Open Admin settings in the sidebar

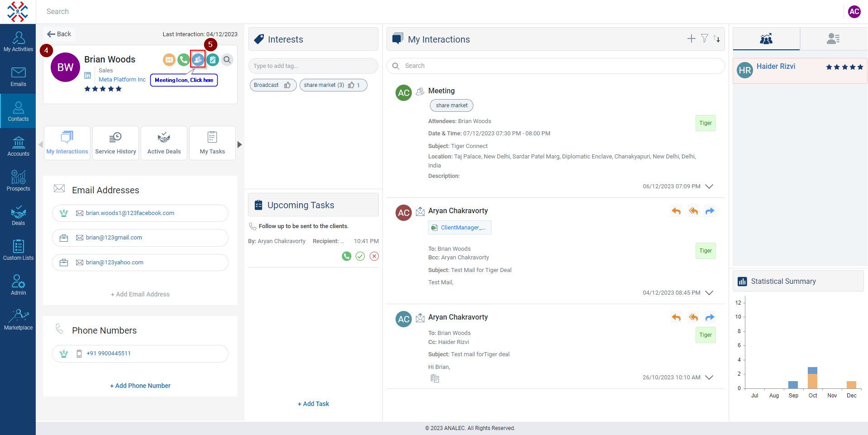coord(18,285)
